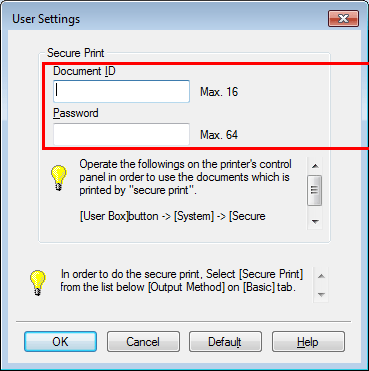Click the scrollbar thumb of the control panel instructions

[x=315, y=190]
